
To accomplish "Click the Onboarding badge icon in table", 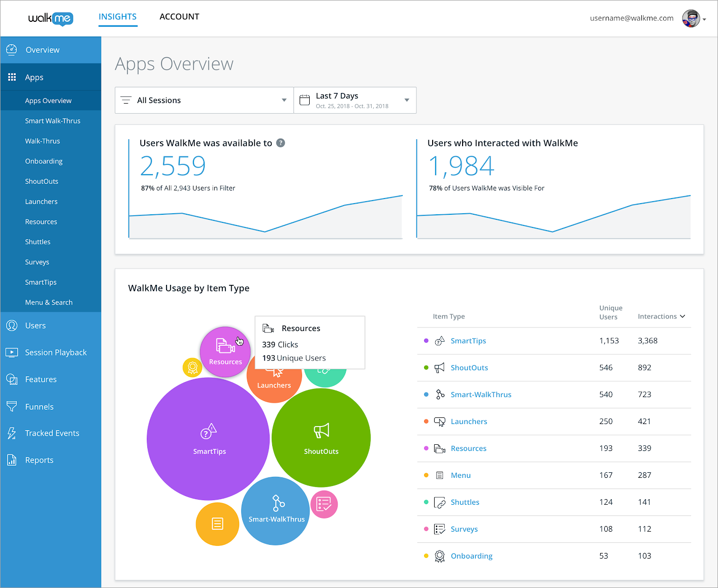I will click(440, 556).
